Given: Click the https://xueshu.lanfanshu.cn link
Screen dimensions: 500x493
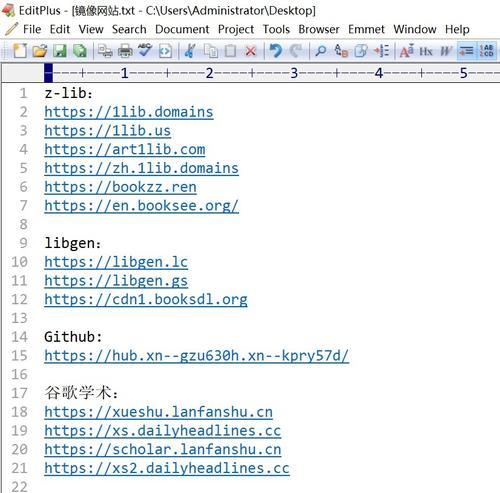Looking at the screenshot, I should coord(158,412).
